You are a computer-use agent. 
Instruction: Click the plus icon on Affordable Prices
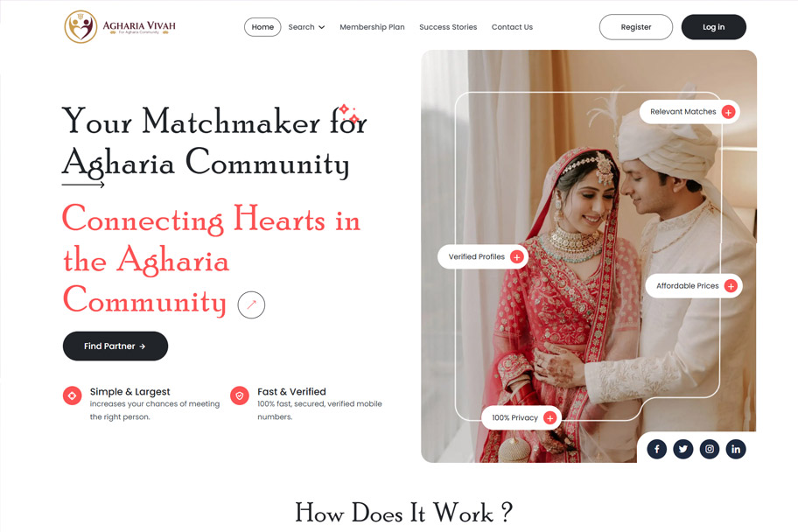[x=731, y=286]
